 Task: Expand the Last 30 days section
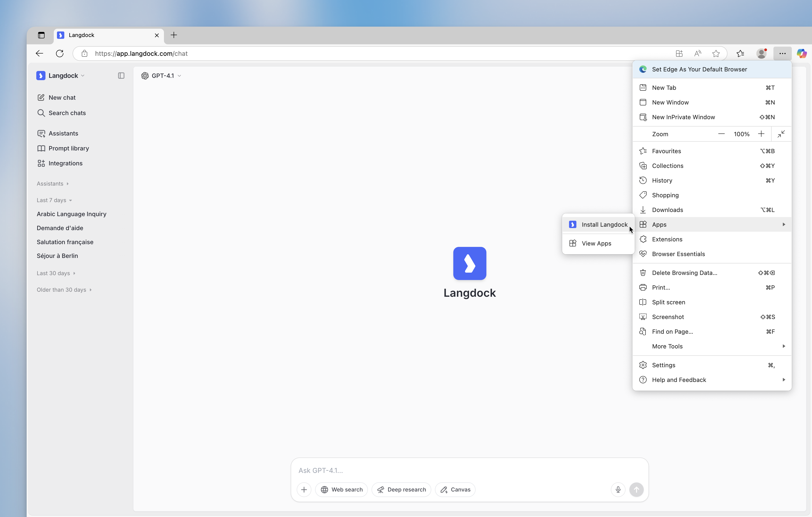coord(56,273)
